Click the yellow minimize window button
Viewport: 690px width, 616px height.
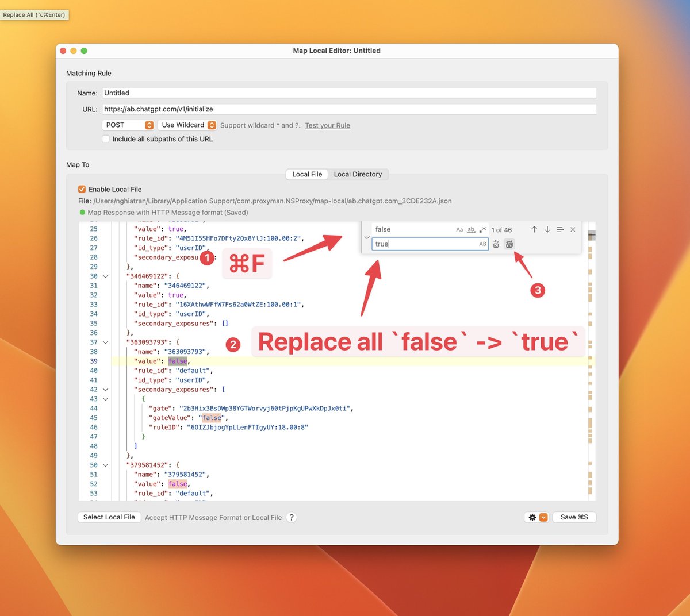[x=74, y=51]
